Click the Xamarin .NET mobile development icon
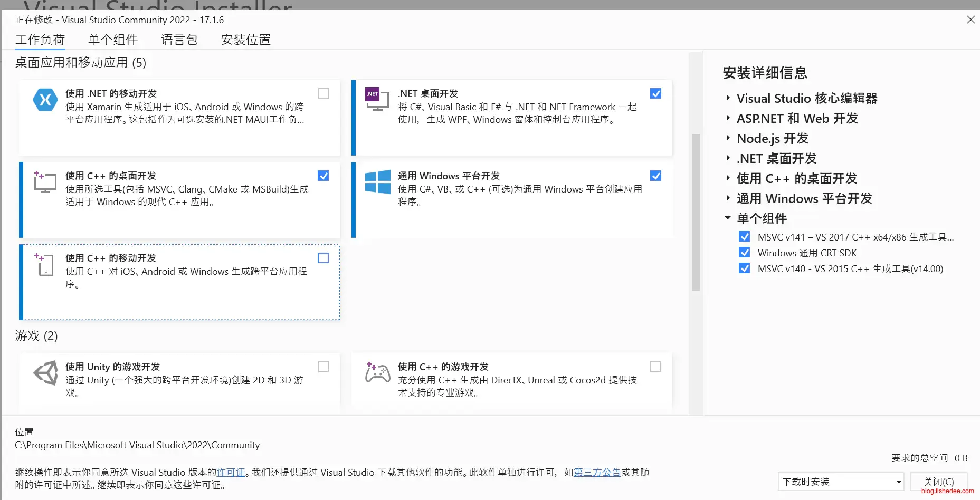The width and height of the screenshot is (980, 500). tap(45, 100)
